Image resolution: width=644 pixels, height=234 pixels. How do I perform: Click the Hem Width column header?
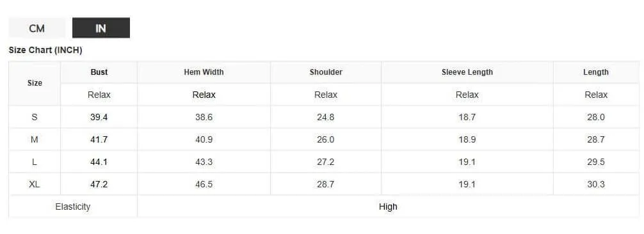[x=204, y=72]
